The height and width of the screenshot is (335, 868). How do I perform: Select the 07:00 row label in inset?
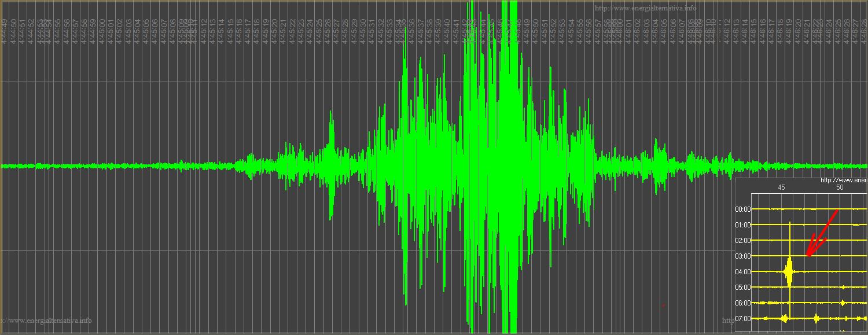coord(743,319)
